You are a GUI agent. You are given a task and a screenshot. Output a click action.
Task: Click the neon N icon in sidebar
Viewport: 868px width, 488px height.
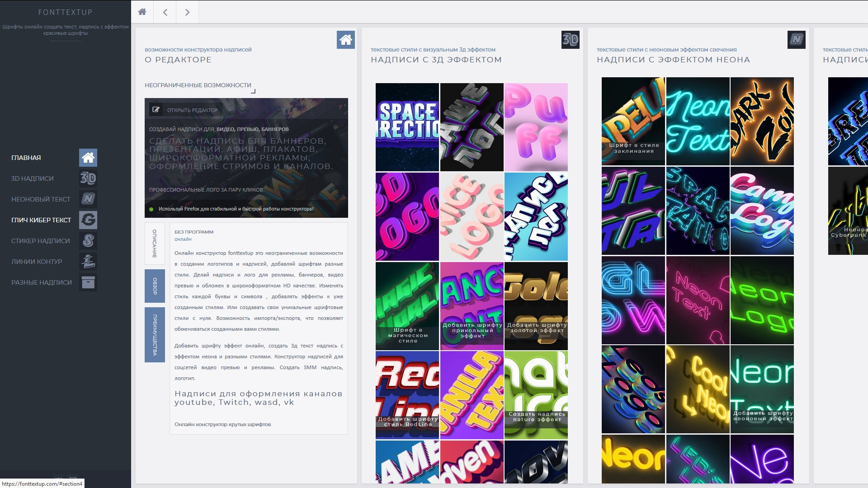88,199
